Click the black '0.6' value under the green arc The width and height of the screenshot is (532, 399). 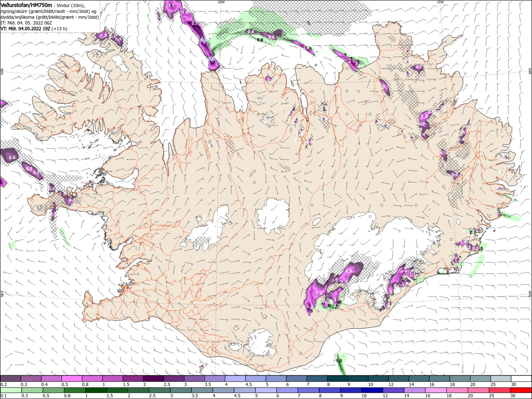tap(260, 40)
